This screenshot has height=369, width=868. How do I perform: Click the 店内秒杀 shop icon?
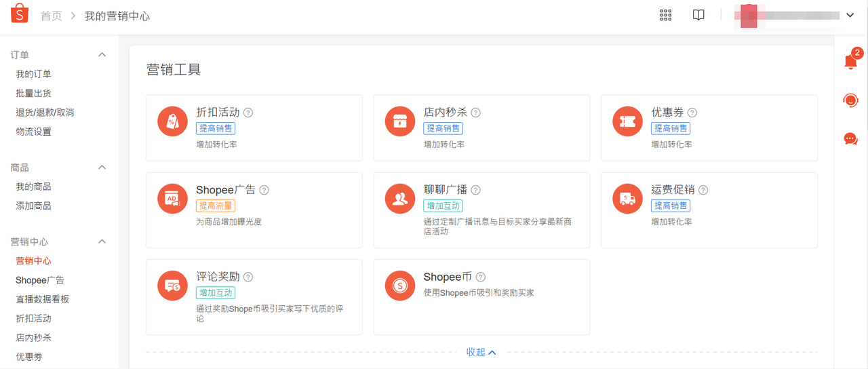400,121
